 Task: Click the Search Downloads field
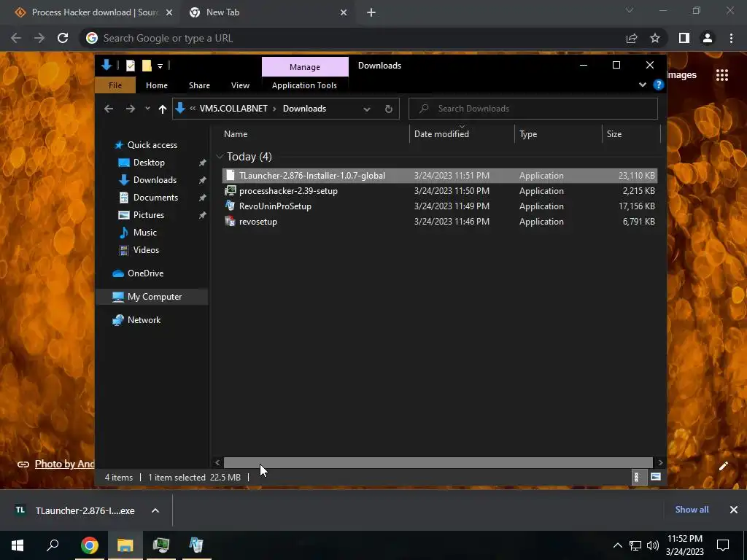pyautogui.click(x=533, y=109)
